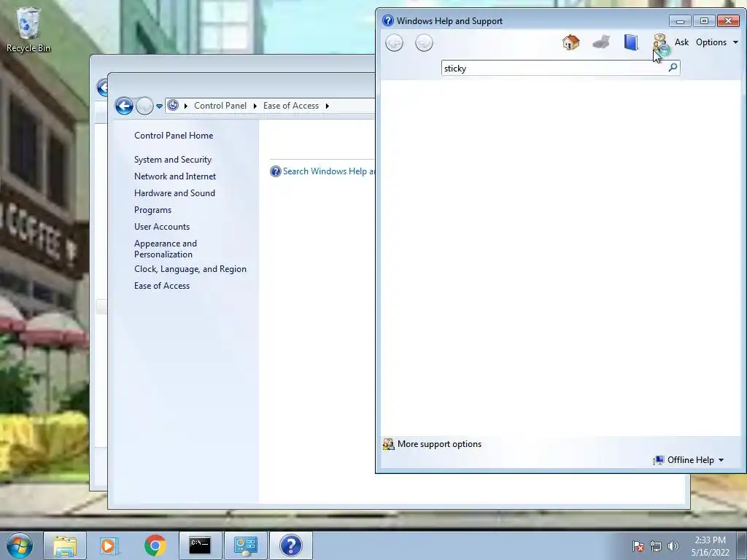Click Action Center flag tray icon
This screenshot has height=560, width=747.
[x=638, y=546]
